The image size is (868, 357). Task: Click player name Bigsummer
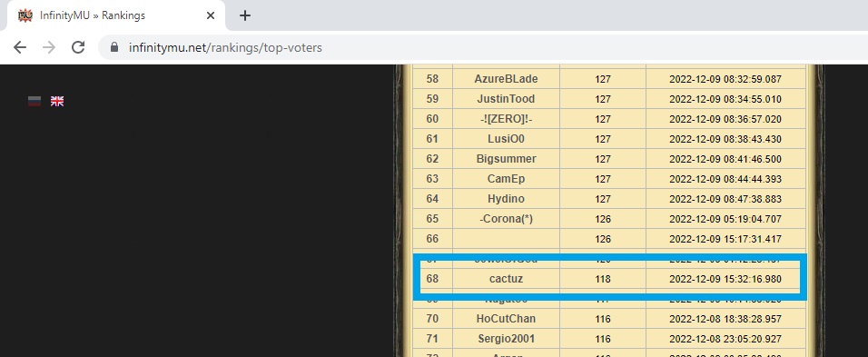pos(506,159)
